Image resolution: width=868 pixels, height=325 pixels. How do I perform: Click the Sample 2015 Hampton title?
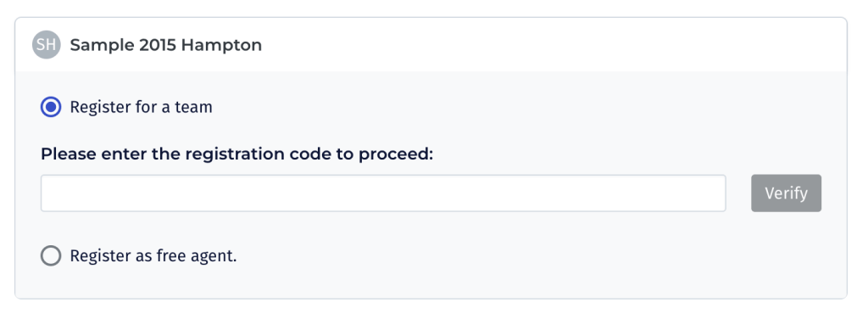tap(165, 45)
